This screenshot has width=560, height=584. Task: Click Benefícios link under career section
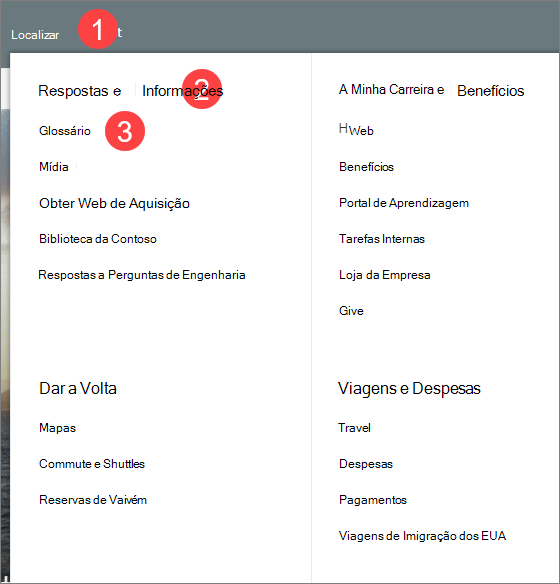pyautogui.click(x=366, y=167)
